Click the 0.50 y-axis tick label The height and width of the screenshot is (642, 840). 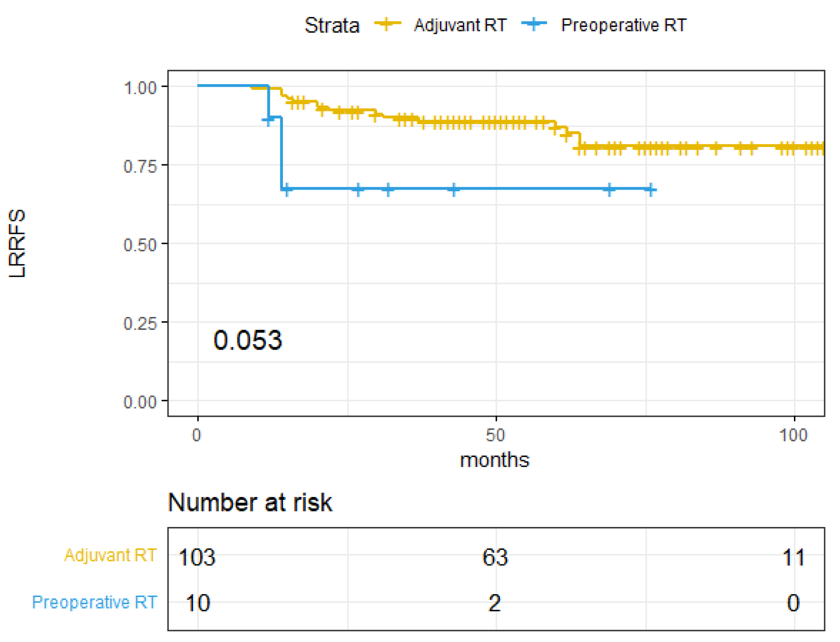[140, 244]
